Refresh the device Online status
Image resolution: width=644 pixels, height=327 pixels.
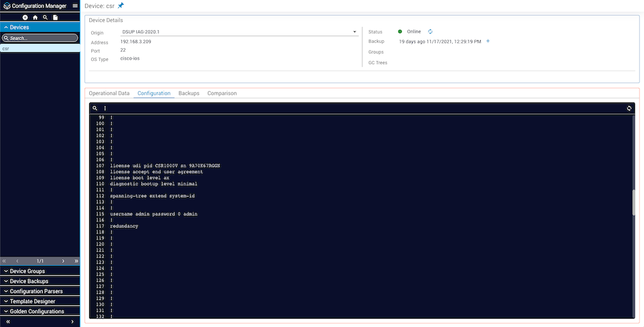click(430, 31)
